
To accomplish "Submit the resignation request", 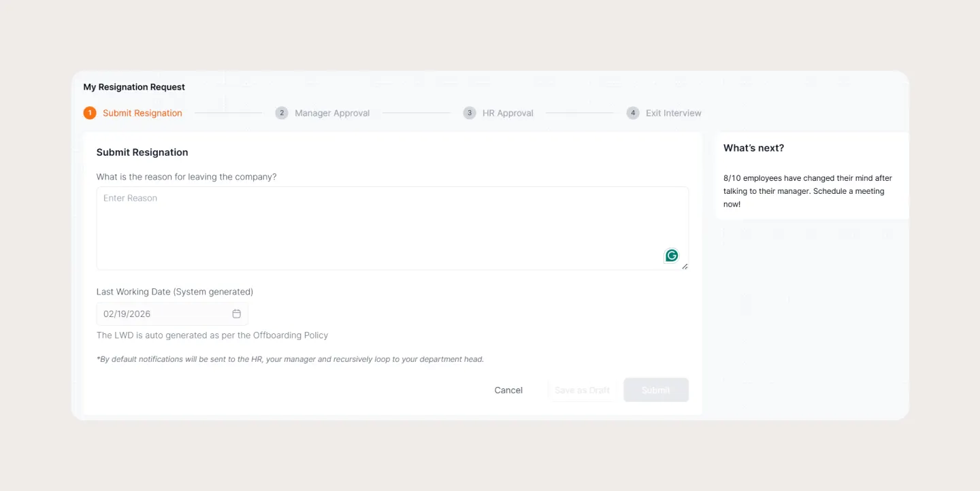I will pos(655,390).
